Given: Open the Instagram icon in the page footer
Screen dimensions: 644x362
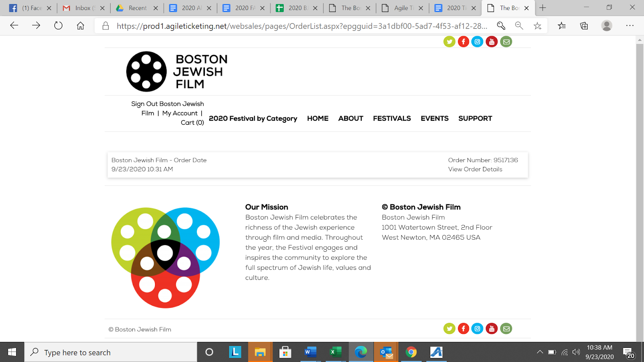Looking at the screenshot, I should tap(477, 329).
